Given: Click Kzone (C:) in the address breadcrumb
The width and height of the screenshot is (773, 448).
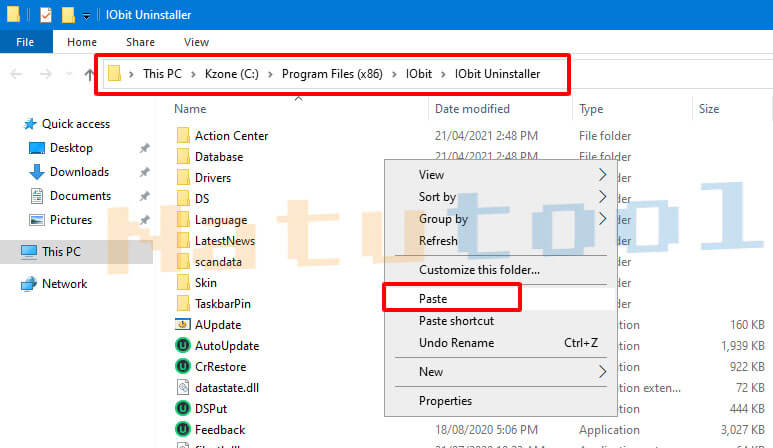Looking at the screenshot, I should [232, 74].
